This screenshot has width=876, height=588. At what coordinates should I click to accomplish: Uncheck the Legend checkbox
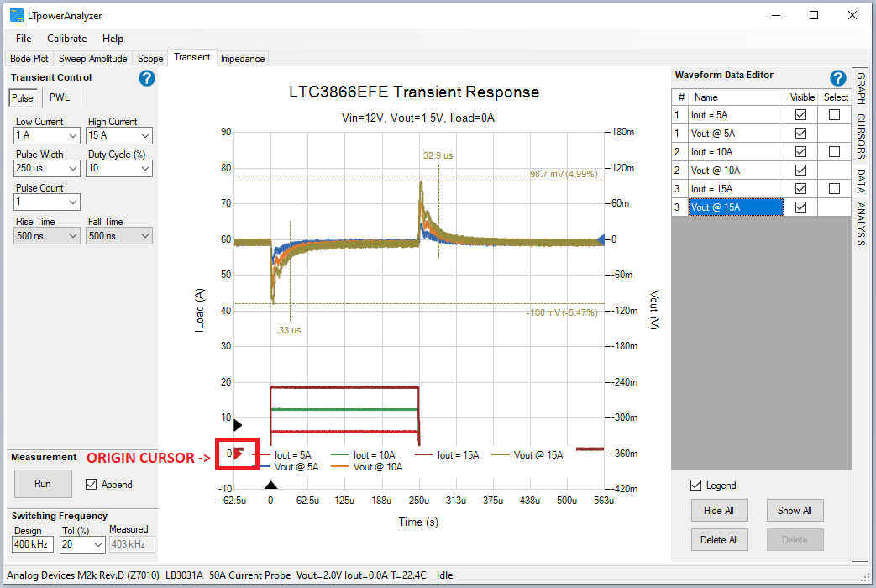tap(695, 485)
